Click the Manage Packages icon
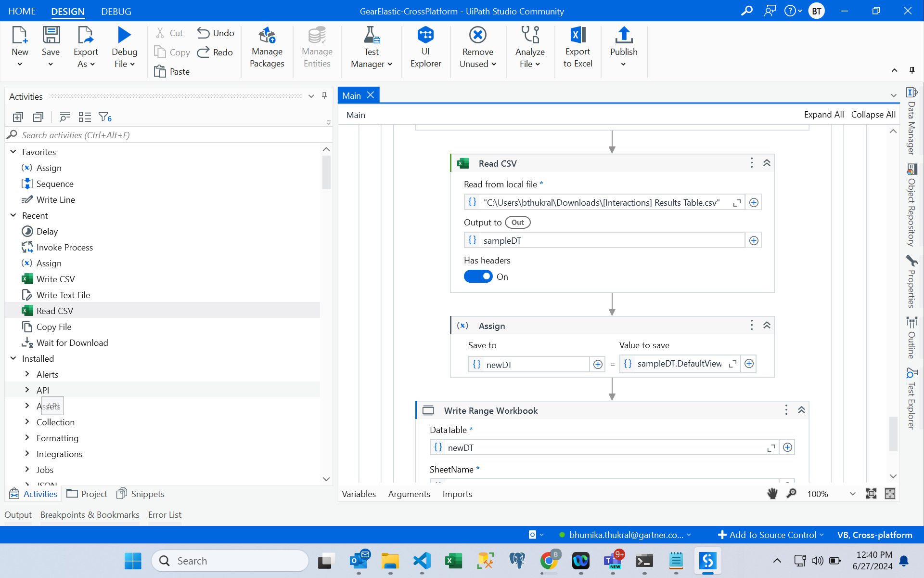 pyautogui.click(x=267, y=47)
